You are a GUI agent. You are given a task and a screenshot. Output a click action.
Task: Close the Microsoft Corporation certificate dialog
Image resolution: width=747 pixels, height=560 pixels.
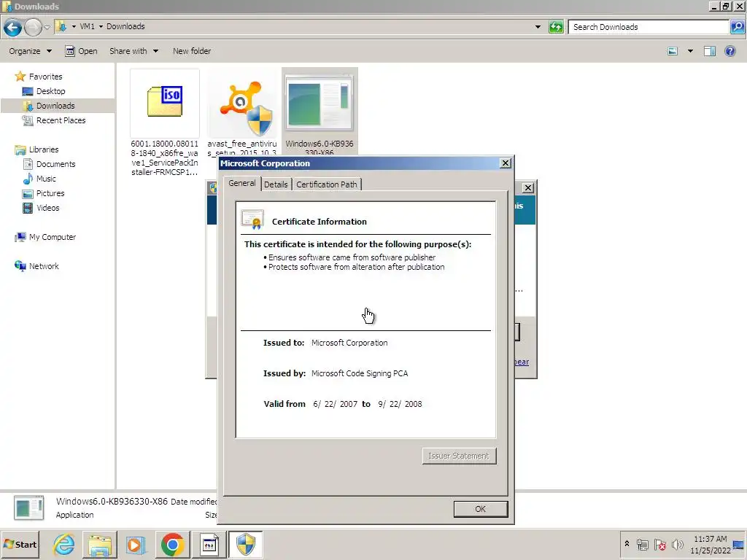point(505,163)
